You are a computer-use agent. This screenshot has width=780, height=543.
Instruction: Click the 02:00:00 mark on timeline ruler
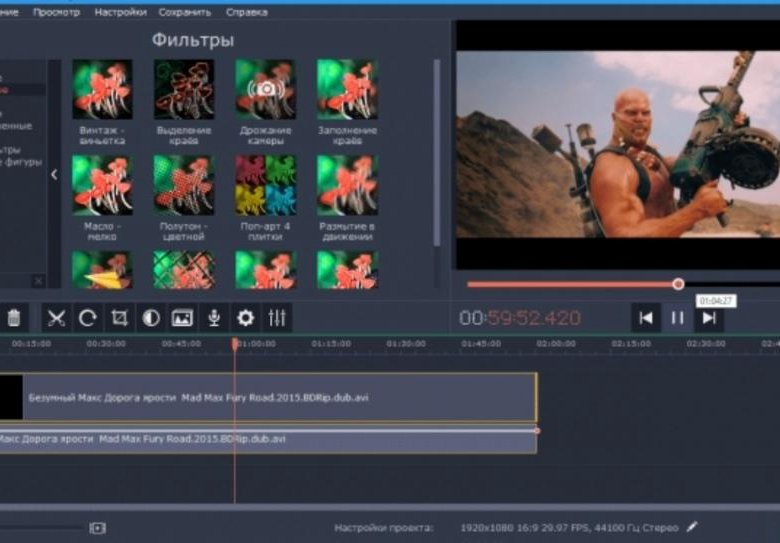pyautogui.click(x=556, y=344)
